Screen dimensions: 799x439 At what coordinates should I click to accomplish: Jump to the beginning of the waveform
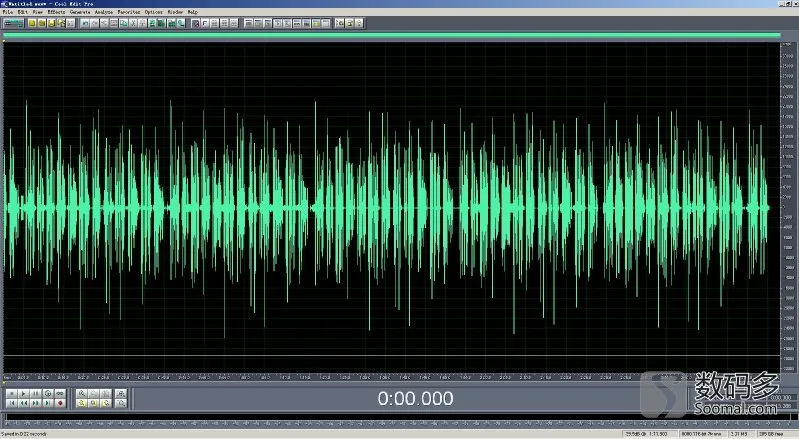[12, 403]
